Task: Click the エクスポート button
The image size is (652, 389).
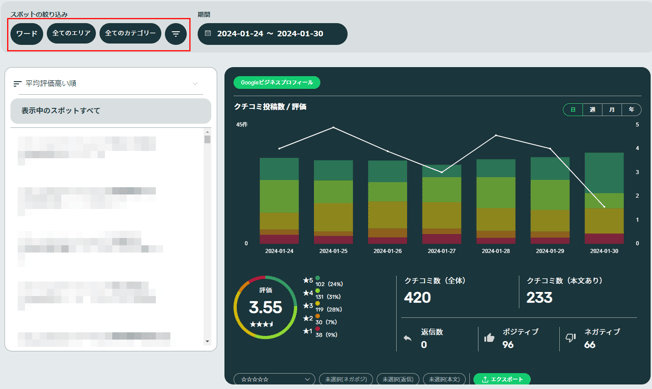Action: pyautogui.click(x=502, y=379)
